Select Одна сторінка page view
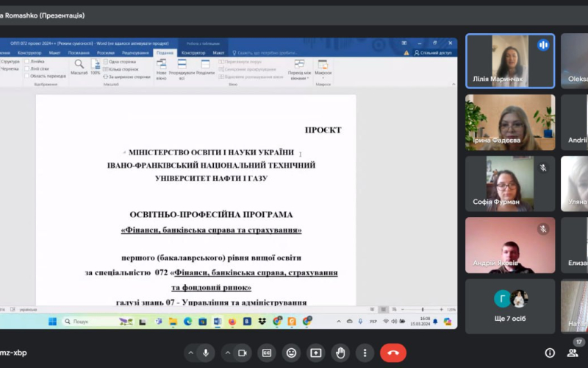The image size is (588, 368). [120, 62]
